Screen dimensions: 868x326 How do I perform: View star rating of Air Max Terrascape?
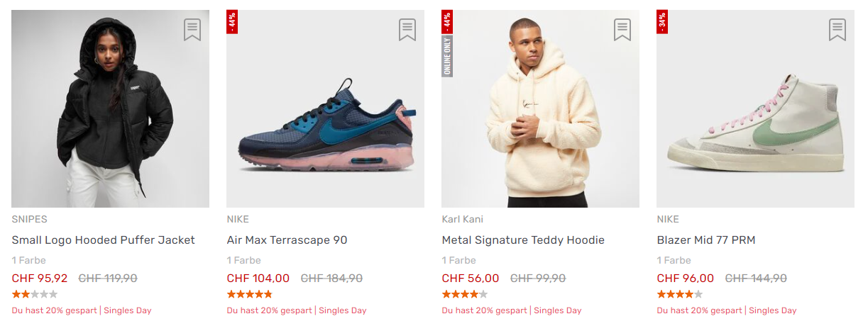click(249, 294)
